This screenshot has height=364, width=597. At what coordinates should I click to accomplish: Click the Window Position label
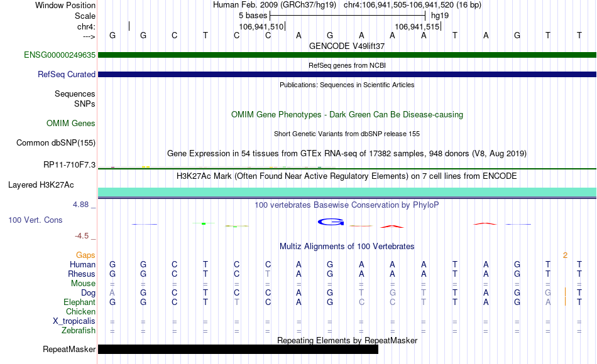click(x=65, y=5)
